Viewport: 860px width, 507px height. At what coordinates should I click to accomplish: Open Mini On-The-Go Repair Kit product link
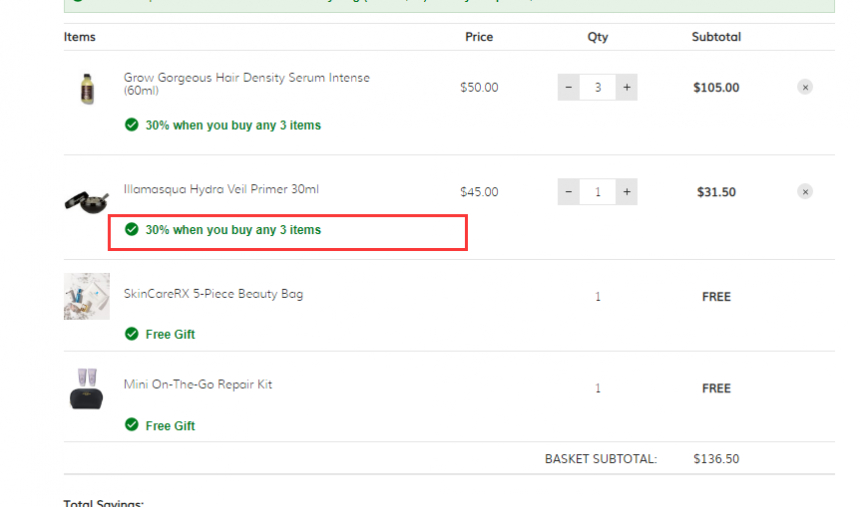coord(197,384)
